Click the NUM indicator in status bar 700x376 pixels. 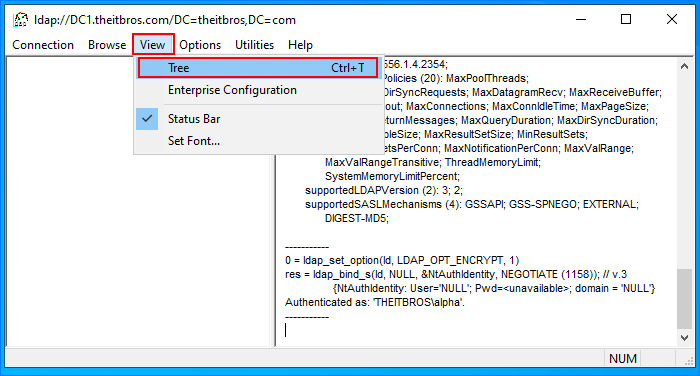[x=623, y=359]
